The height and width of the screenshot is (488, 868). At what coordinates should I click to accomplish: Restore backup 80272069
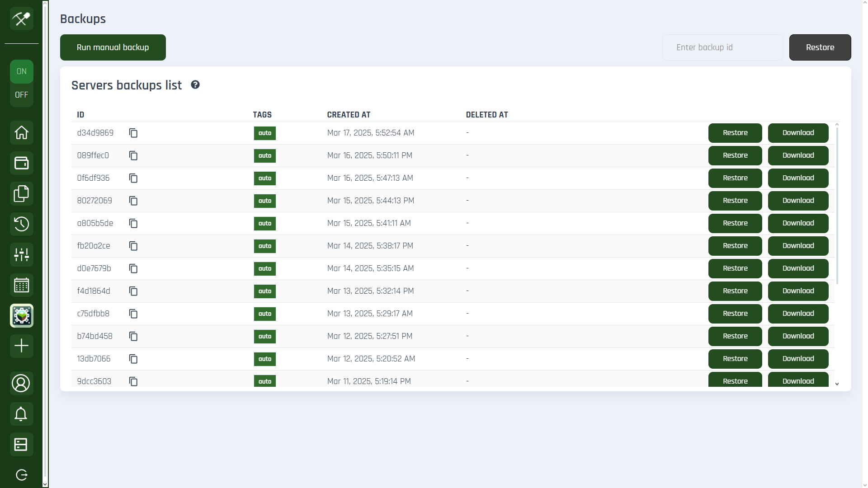tap(735, 201)
